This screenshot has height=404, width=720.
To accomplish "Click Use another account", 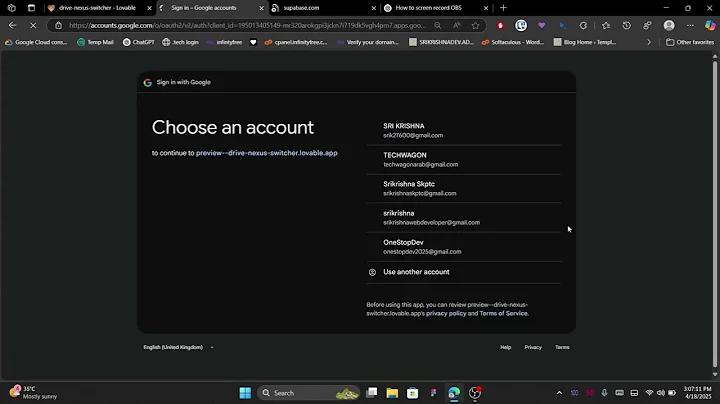I will (463, 272).
